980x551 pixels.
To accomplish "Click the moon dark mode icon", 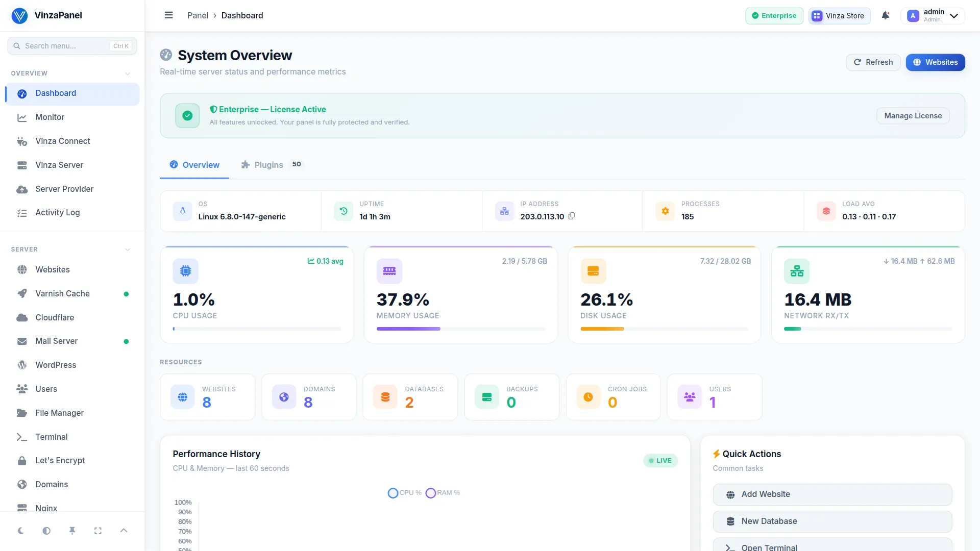I will point(21,531).
